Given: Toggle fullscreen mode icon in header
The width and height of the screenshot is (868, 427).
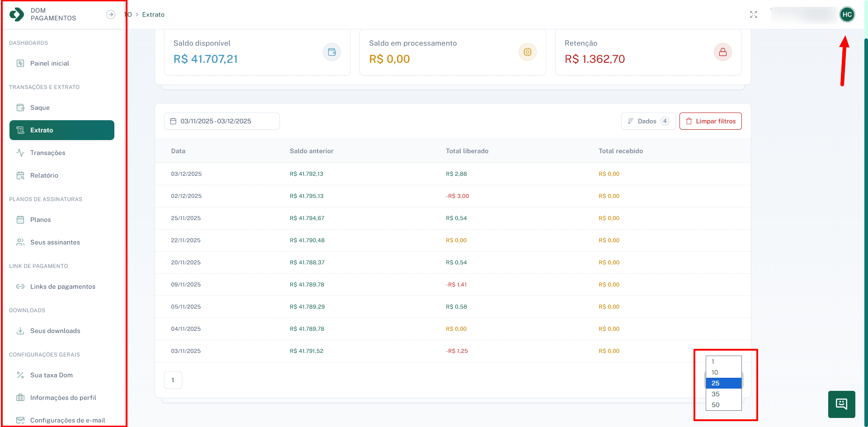Looking at the screenshot, I should point(753,14).
